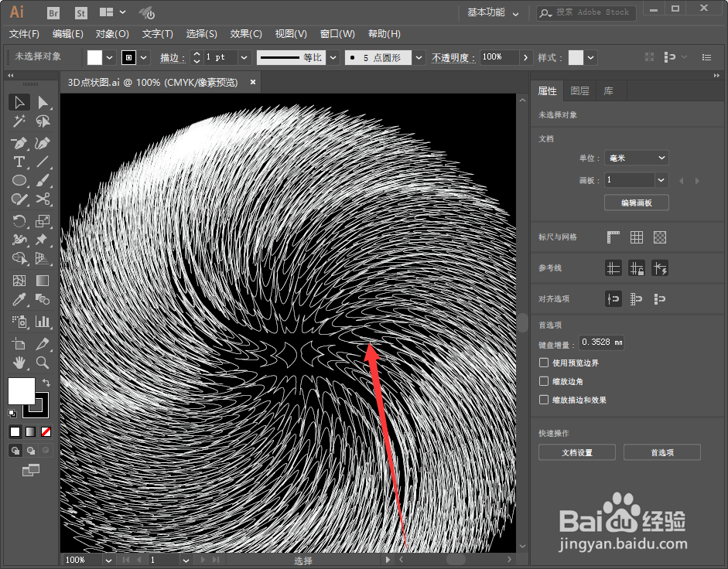Select the Shaper tool
The image size is (728, 569).
(x=19, y=199)
